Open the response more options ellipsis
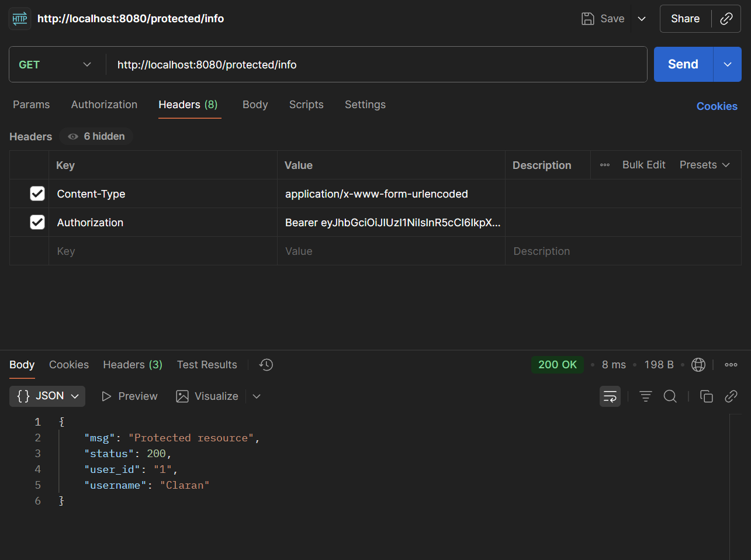This screenshot has width=751, height=560. click(731, 365)
